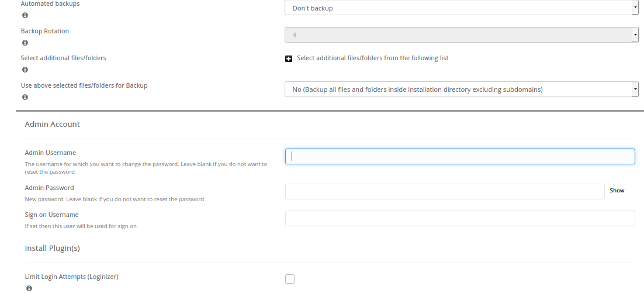Click info icon under Select additional files/folders
644x293 pixels.
[x=25, y=70]
